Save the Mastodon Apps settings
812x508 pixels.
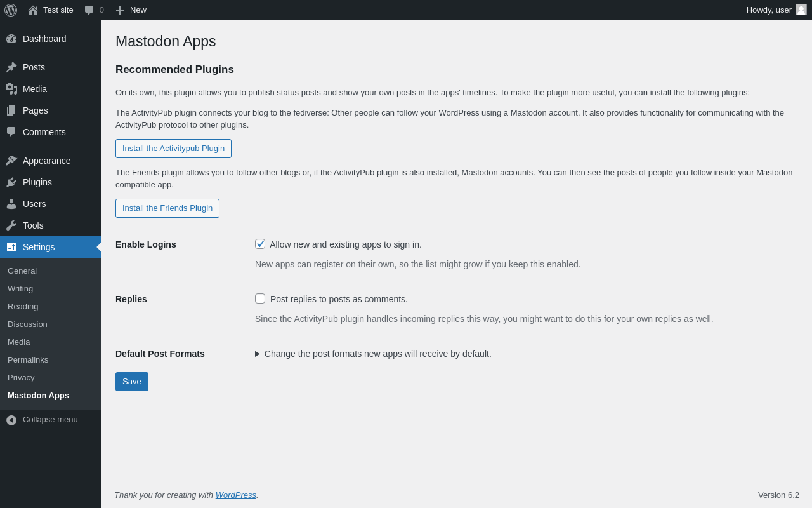132,382
